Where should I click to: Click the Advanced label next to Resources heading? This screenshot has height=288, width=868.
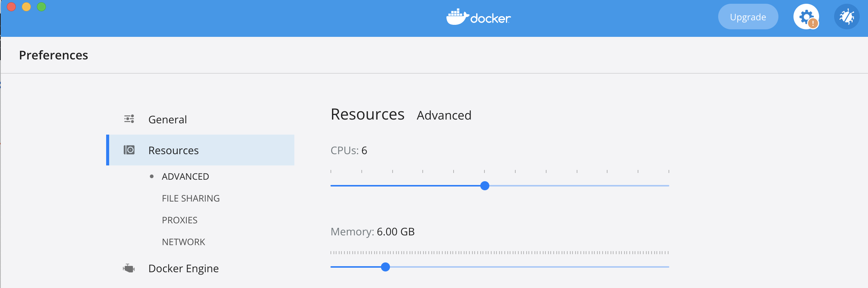click(444, 115)
